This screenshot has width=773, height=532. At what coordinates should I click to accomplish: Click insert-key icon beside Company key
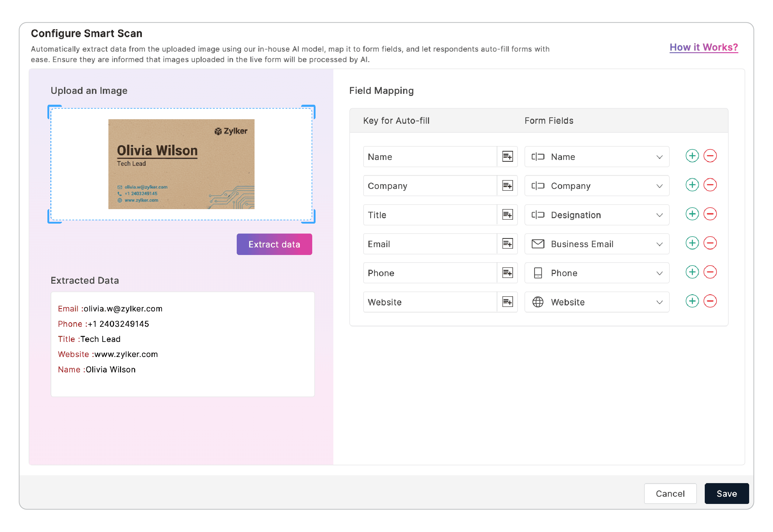(507, 185)
